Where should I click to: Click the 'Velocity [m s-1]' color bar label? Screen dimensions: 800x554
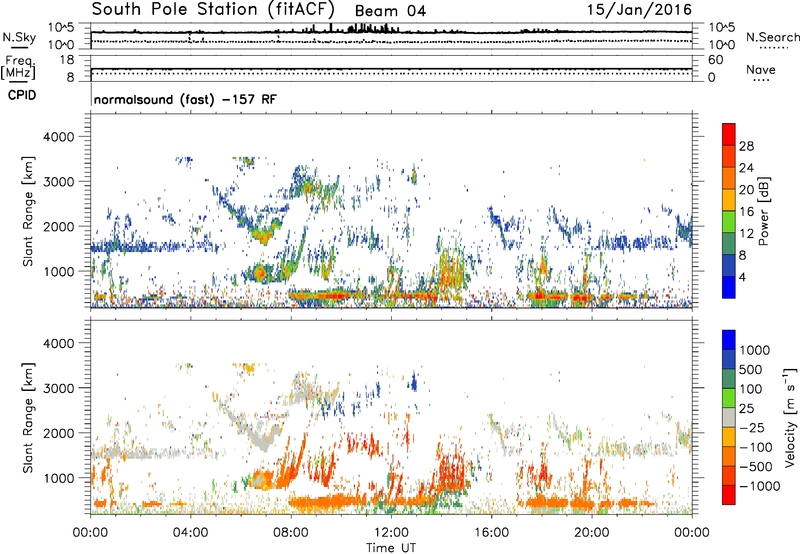(790, 417)
